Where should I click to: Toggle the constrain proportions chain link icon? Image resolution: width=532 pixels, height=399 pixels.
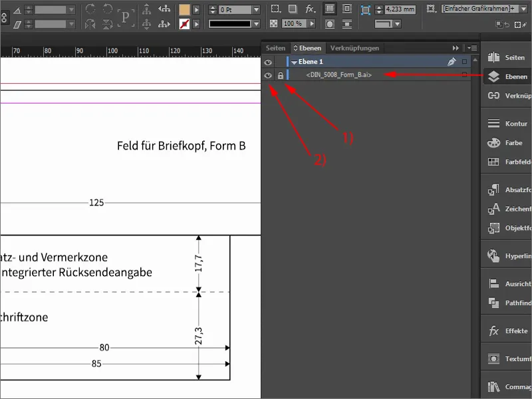(4, 17)
